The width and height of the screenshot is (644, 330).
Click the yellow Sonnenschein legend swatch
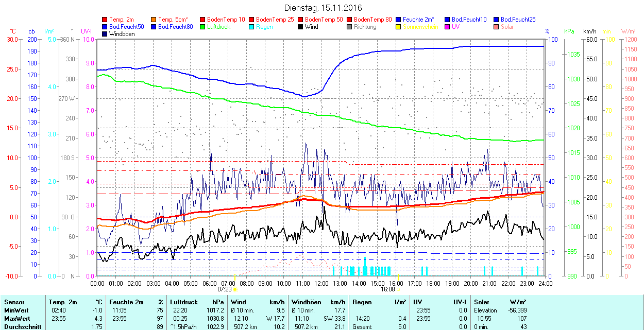[399, 27]
